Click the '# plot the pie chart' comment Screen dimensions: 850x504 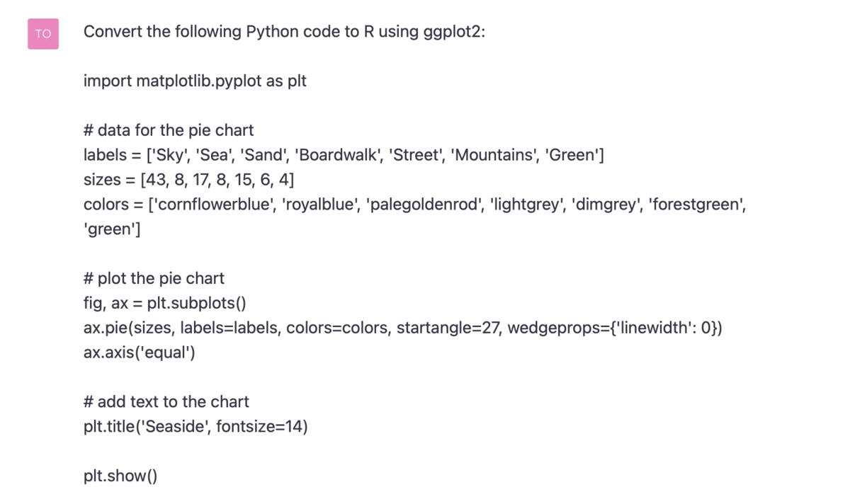154,278
